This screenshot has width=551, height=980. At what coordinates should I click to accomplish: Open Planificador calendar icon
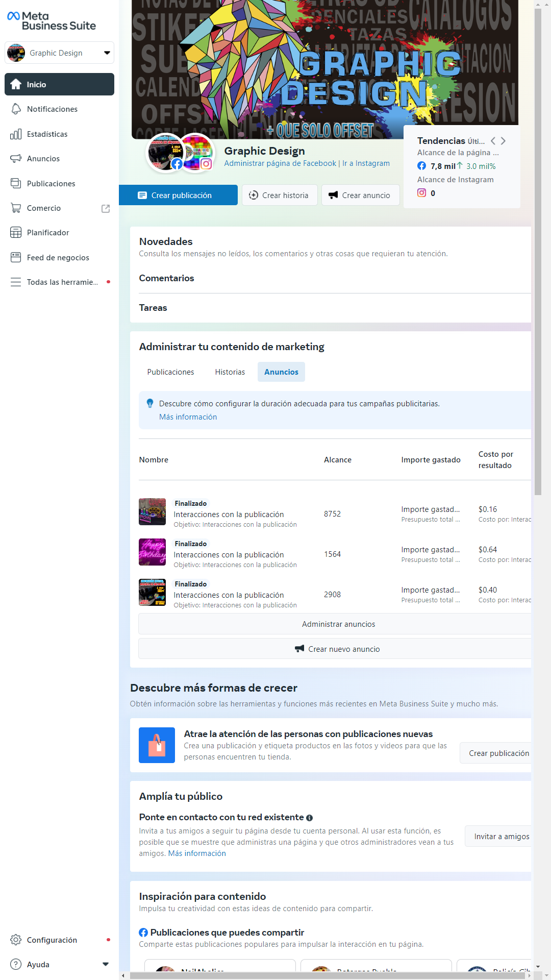point(16,232)
